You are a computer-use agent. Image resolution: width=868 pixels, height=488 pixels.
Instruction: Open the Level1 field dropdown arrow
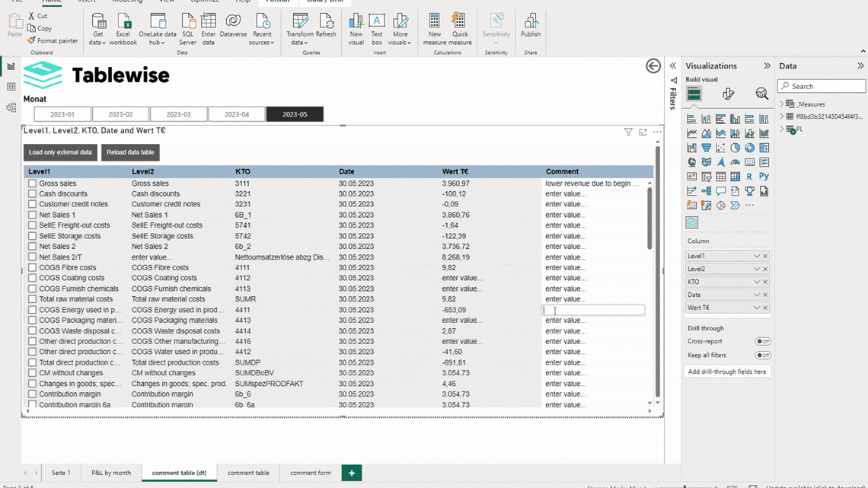(x=756, y=257)
